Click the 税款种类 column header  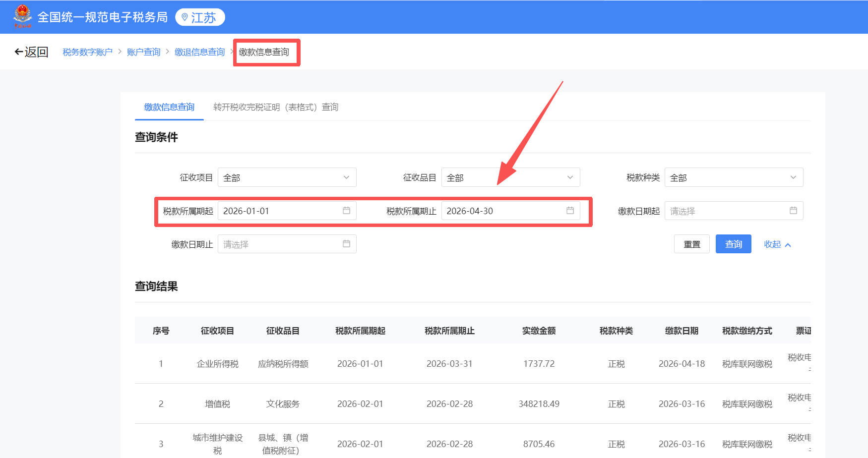coord(616,331)
